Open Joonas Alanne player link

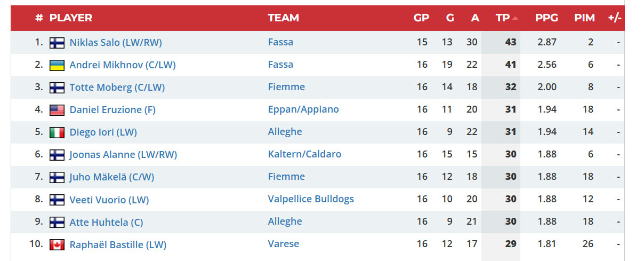pyautogui.click(x=123, y=155)
